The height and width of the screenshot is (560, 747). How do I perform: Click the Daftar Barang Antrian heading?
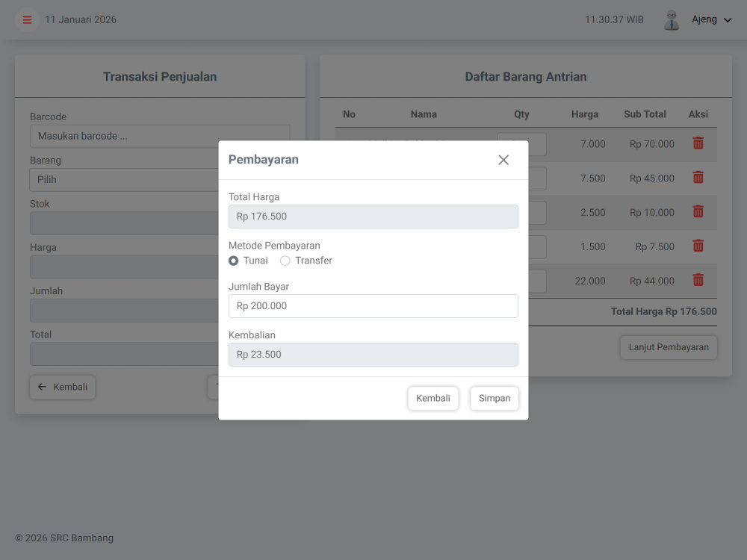[x=526, y=77]
